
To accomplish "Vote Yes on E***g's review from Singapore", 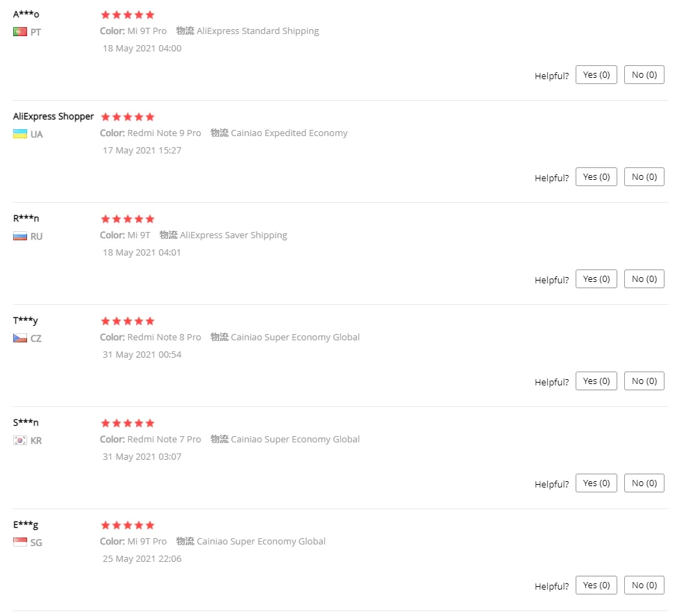I will [x=596, y=585].
